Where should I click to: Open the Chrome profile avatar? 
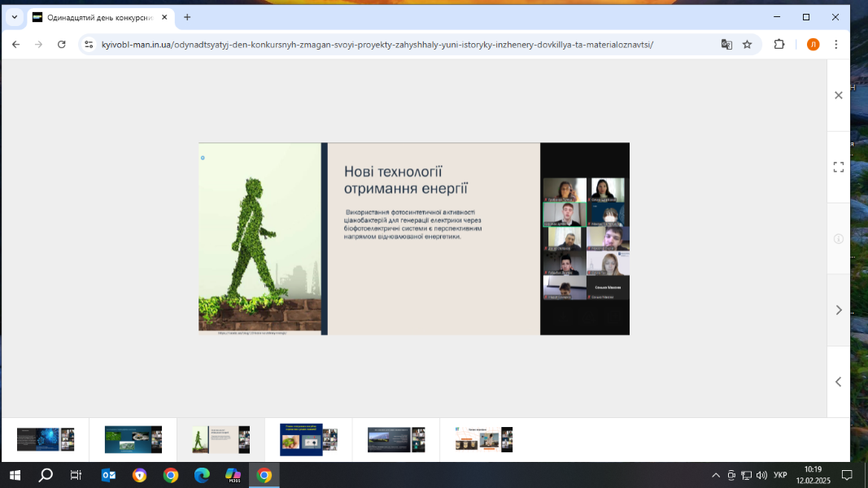click(813, 45)
